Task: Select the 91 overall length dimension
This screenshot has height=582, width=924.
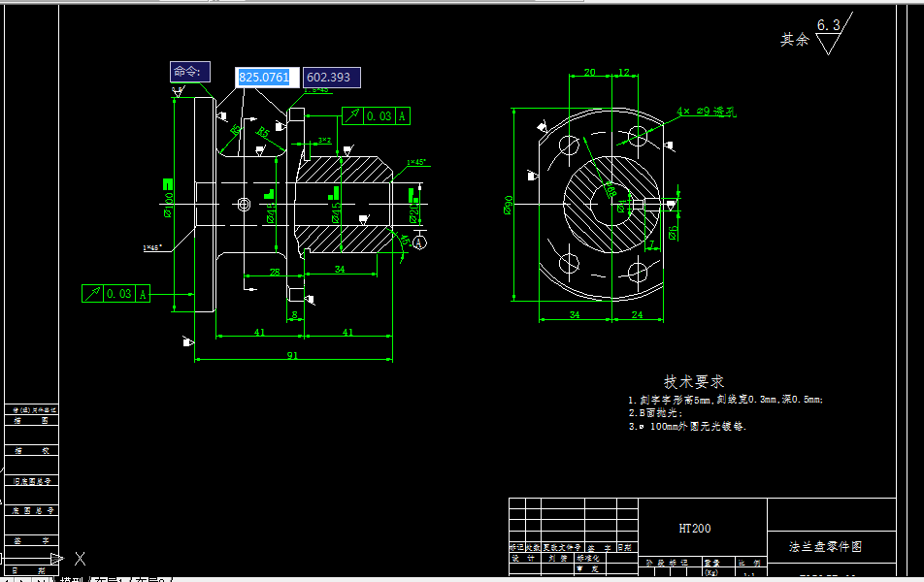Action: click(x=291, y=356)
